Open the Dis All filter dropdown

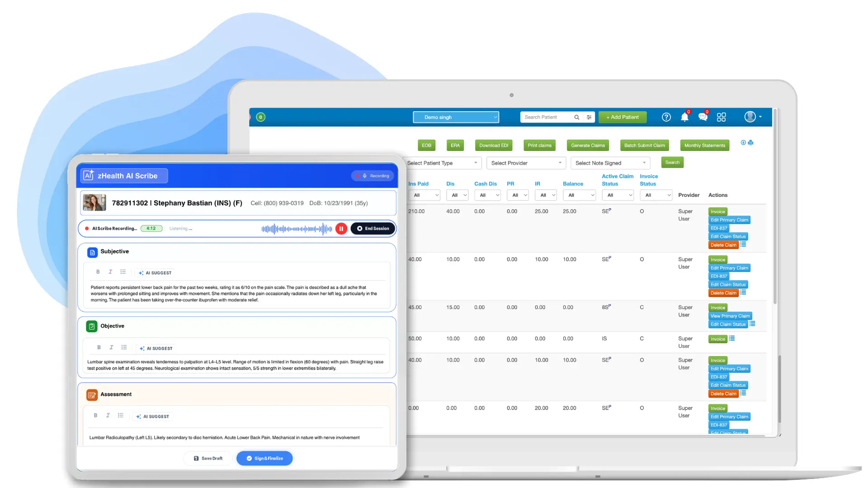click(457, 195)
